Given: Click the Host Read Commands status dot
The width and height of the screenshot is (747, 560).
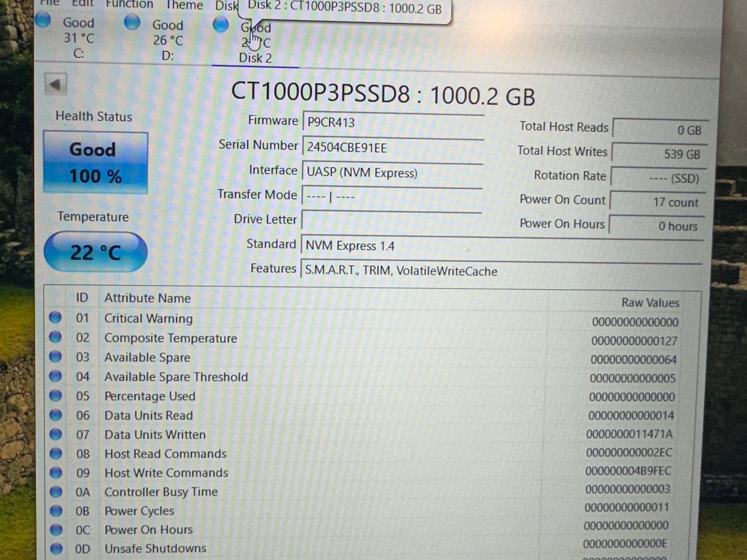Looking at the screenshot, I should [56, 453].
